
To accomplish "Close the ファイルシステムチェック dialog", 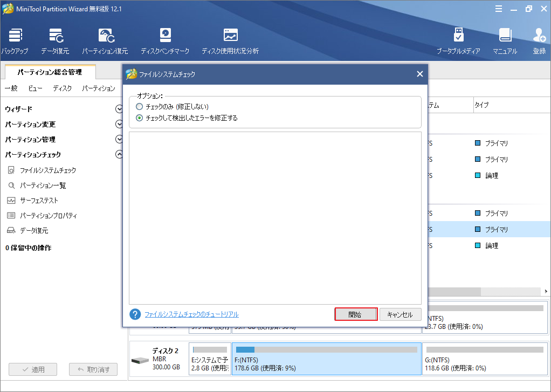I will pyautogui.click(x=419, y=74).
